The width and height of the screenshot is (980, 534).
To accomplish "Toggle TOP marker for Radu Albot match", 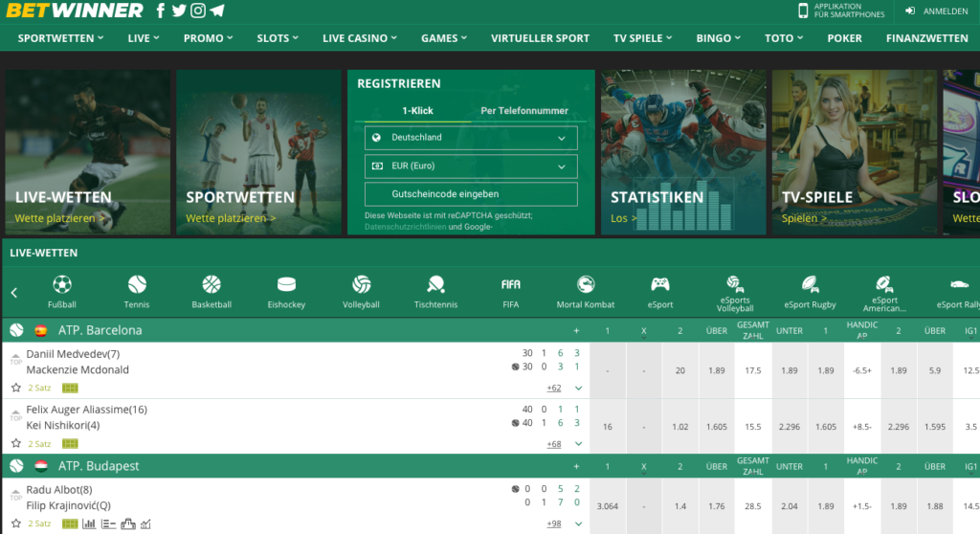I will (x=15, y=495).
